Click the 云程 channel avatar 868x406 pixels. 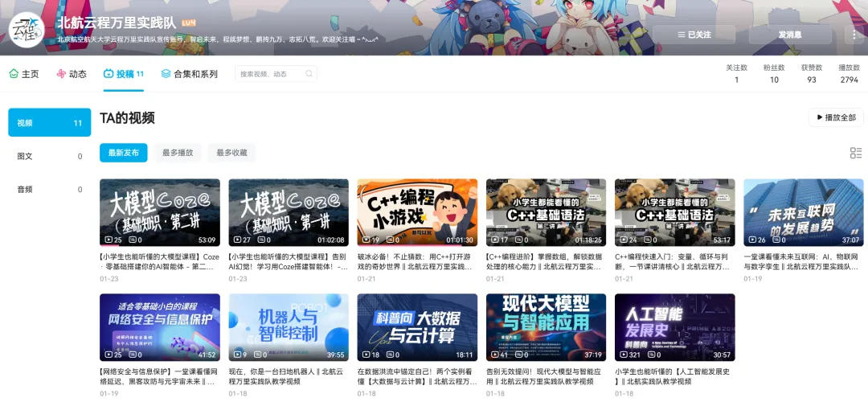tap(27, 29)
